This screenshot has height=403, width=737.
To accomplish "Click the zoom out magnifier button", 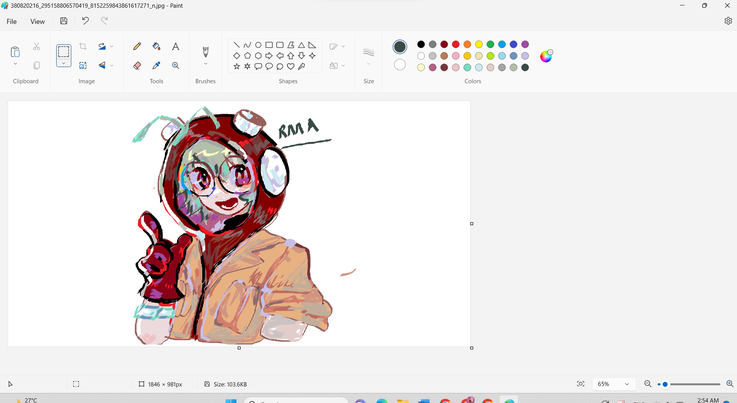I will 648,384.
